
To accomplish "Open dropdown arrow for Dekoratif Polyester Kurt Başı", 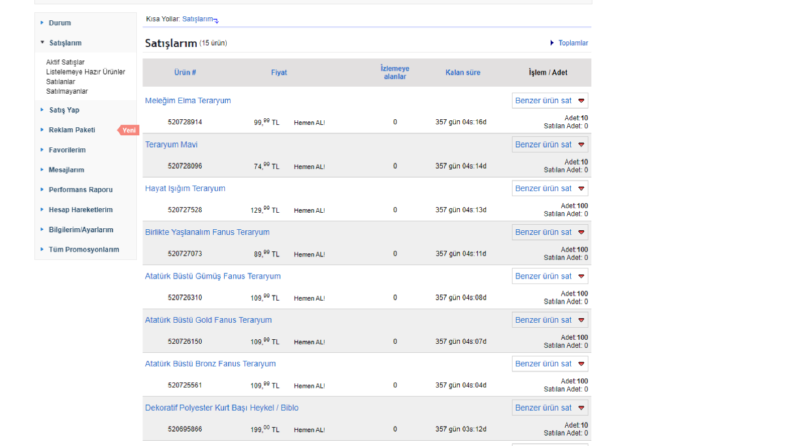I will tap(581, 408).
